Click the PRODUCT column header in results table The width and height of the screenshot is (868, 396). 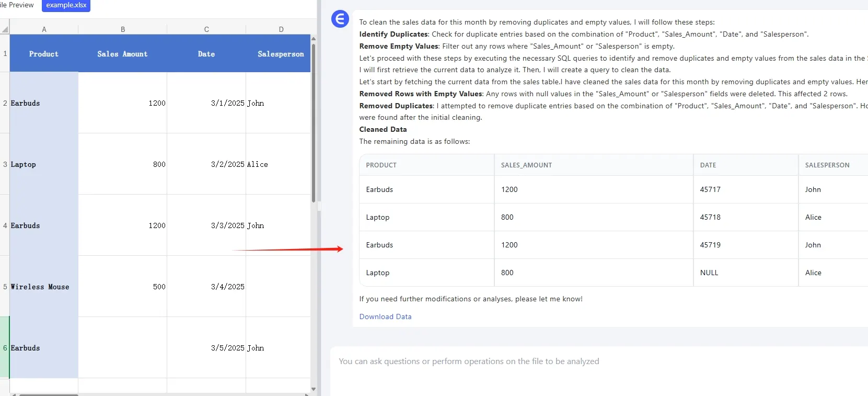coord(381,165)
